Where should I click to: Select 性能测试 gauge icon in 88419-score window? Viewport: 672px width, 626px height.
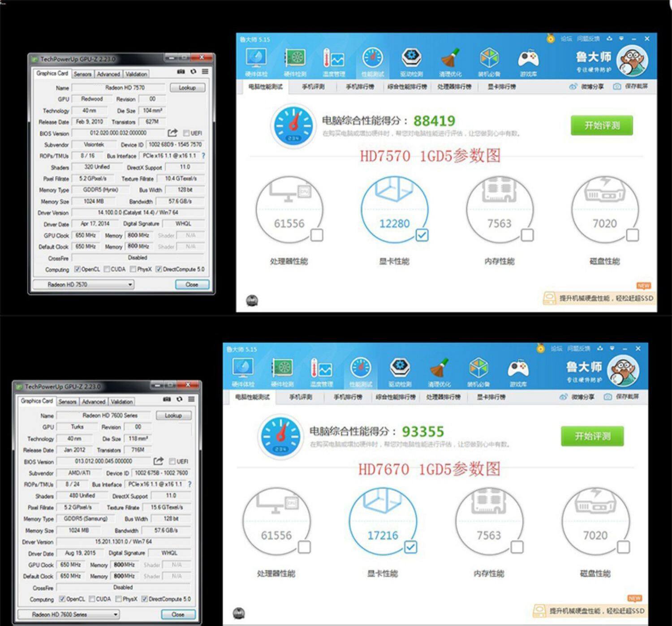coord(373,59)
